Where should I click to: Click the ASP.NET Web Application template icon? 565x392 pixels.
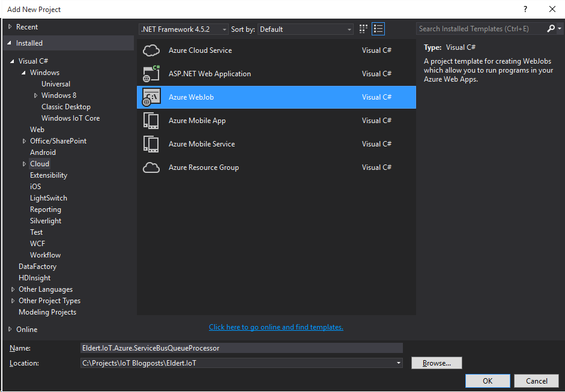point(151,74)
